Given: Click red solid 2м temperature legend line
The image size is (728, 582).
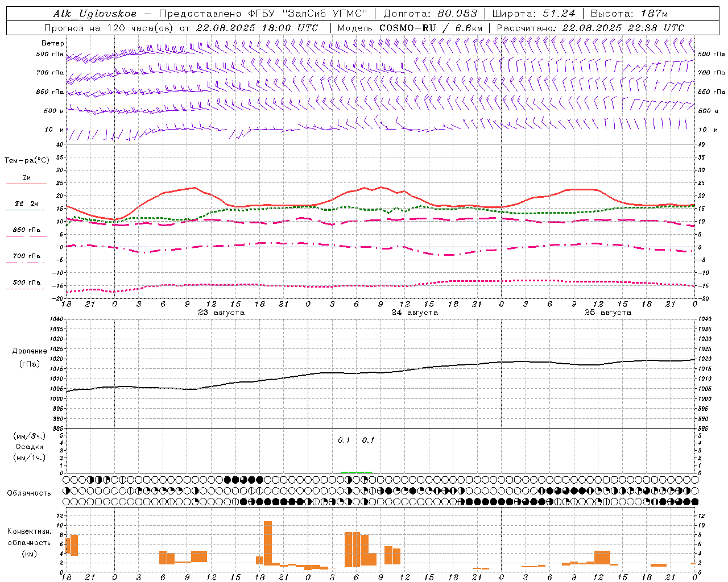Looking at the screenshot, I should point(26,184).
